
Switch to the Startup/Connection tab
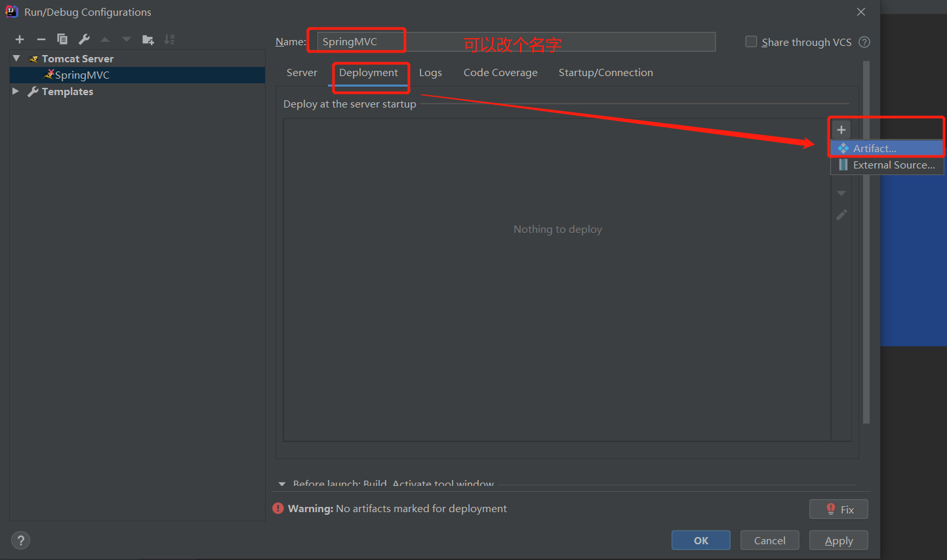[605, 73]
